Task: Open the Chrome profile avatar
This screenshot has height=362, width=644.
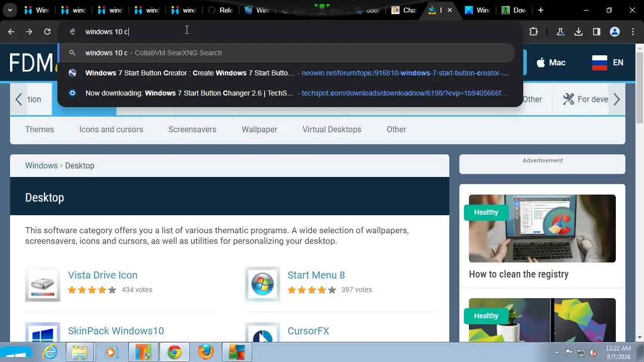Action: click(615, 32)
